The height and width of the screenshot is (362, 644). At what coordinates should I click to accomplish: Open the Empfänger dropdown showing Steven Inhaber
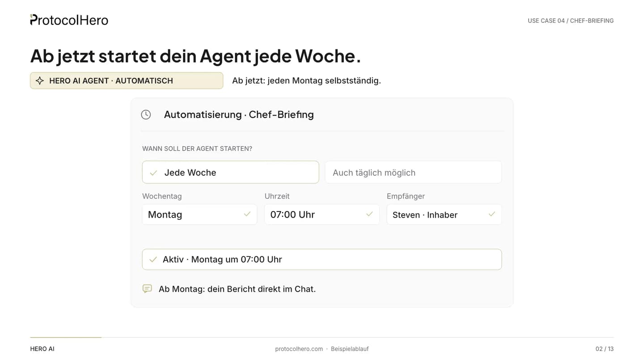click(x=444, y=215)
